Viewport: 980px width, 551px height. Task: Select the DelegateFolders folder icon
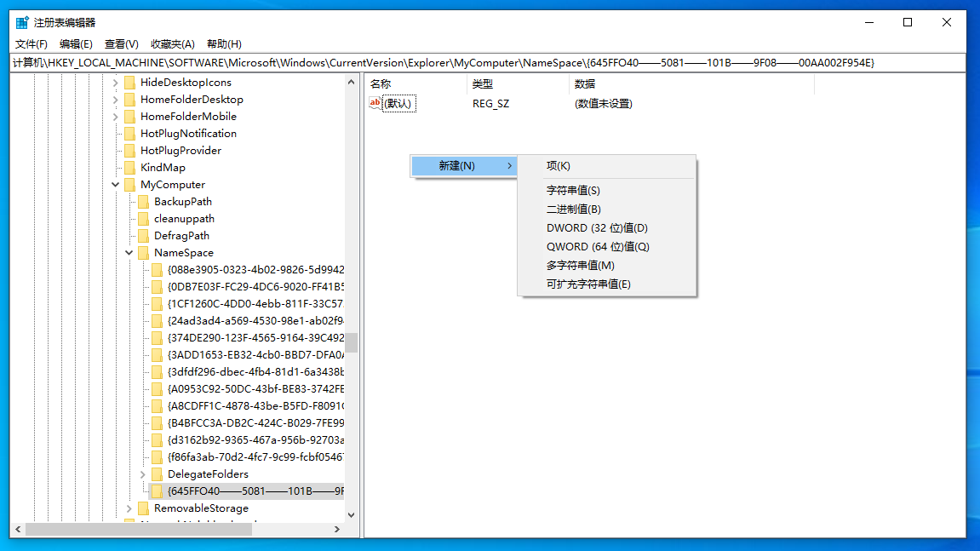pyautogui.click(x=158, y=474)
